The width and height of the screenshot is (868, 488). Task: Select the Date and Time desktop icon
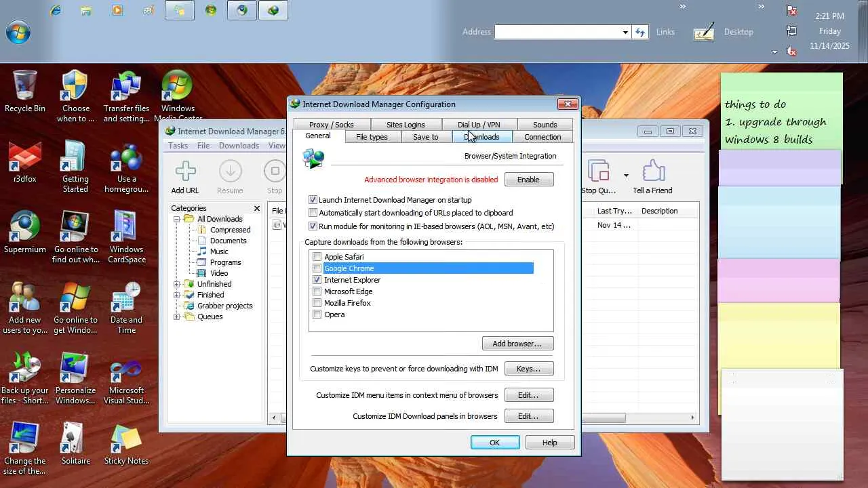127,308
